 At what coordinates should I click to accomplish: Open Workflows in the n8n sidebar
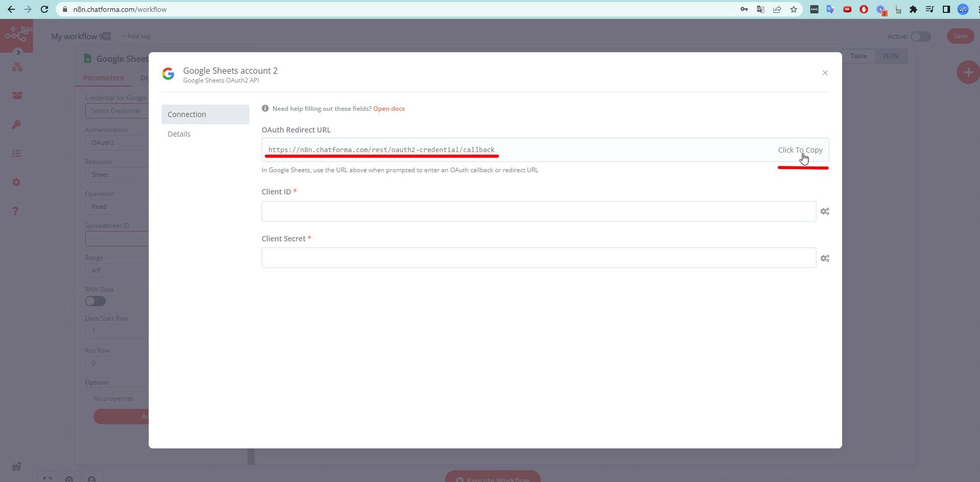click(17, 67)
